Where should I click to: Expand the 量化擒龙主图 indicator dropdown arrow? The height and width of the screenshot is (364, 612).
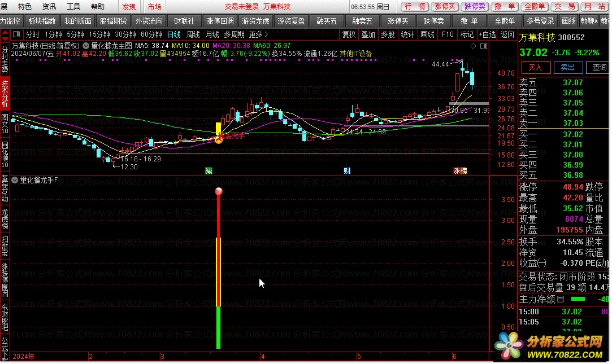coord(85,46)
